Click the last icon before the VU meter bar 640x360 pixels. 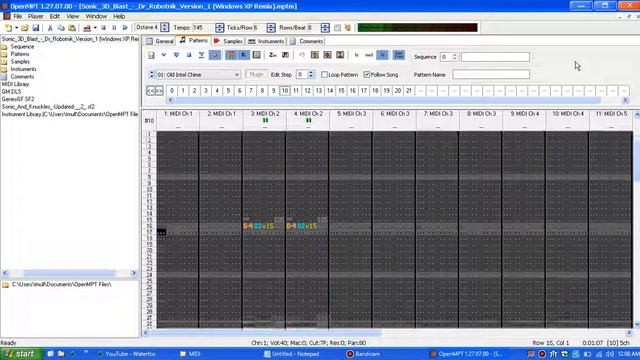pos(348,28)
